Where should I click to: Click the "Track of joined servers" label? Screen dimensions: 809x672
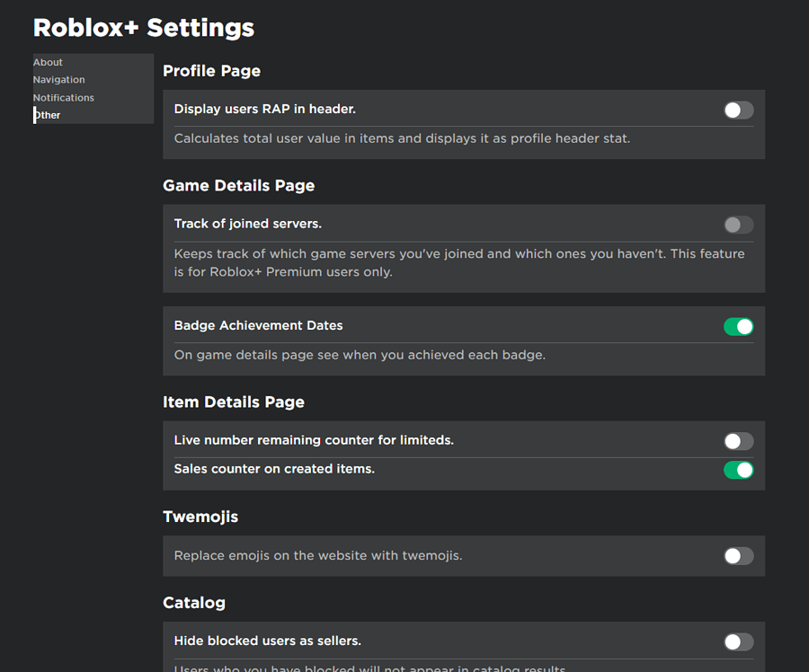click(x=247, y=224)
